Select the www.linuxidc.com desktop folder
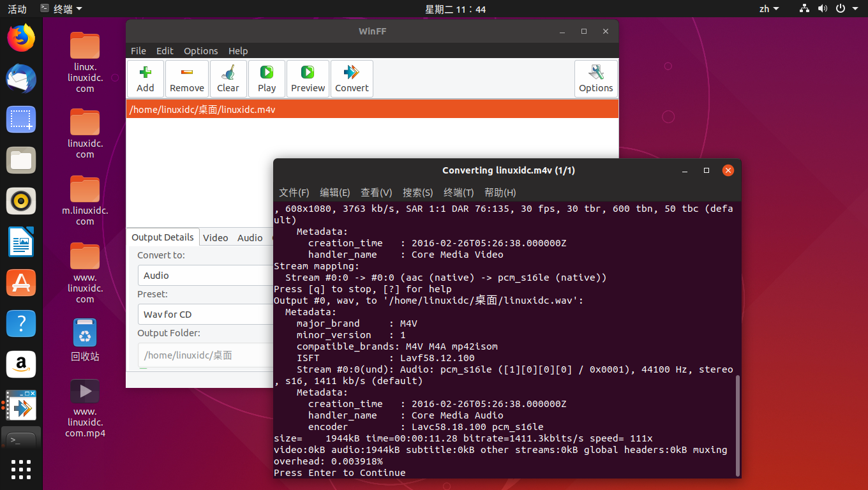This screenshot has height=490, width=868. [85, 272]
